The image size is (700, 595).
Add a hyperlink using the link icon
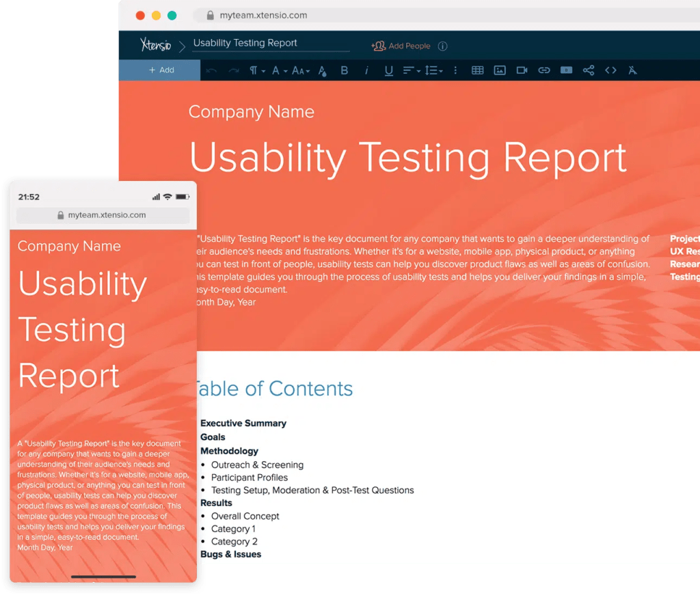coord(545,70)
